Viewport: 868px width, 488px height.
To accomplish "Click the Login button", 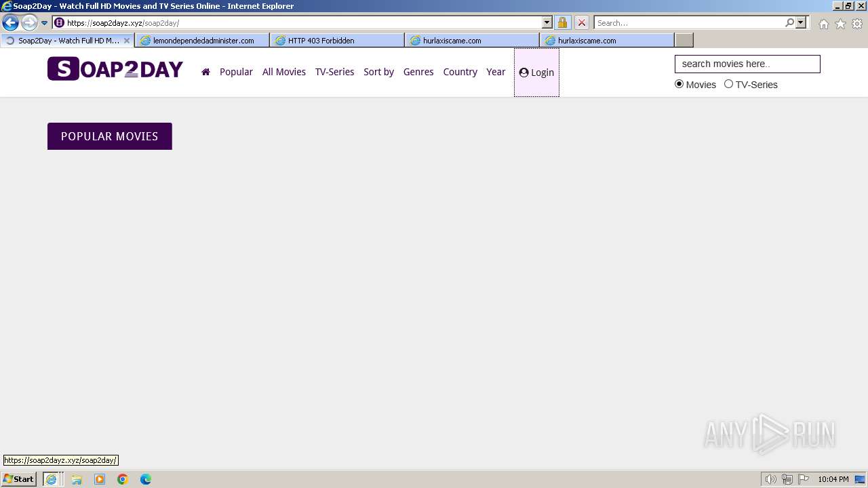I will coord(536,73).
